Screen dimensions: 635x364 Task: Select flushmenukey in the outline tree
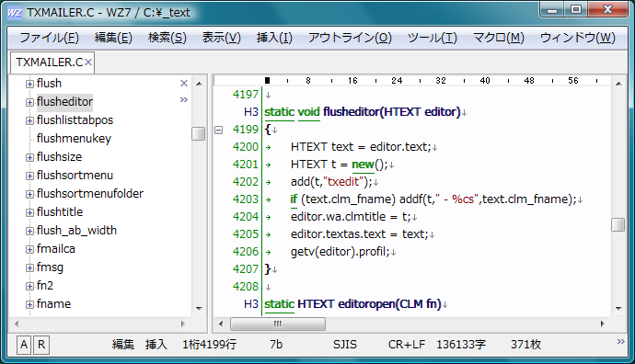coord(74,138)
